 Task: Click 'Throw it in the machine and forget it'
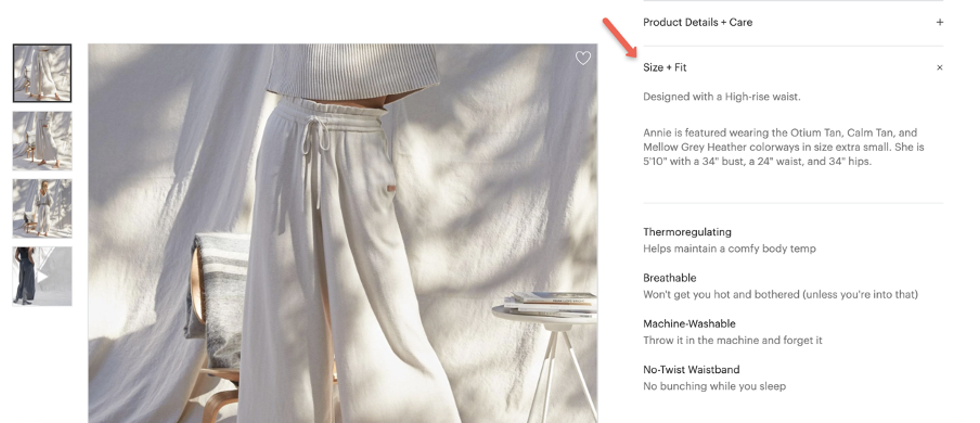click(x=732, y=341)
